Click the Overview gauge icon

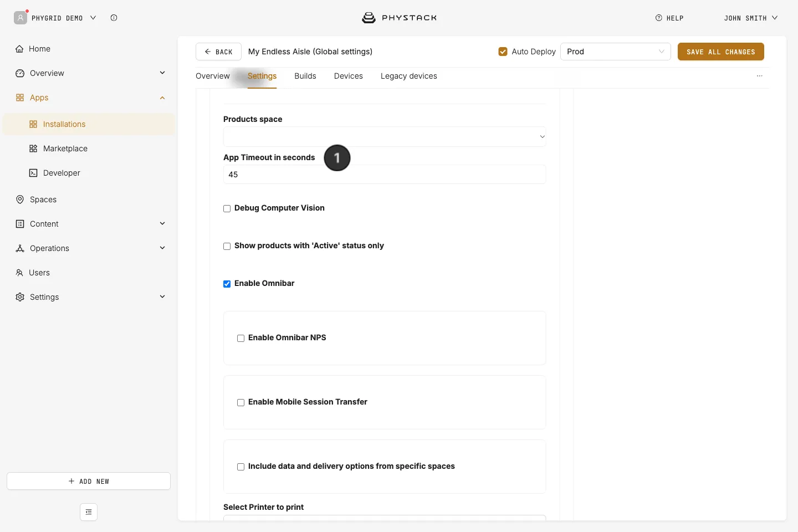click(20, 73)
